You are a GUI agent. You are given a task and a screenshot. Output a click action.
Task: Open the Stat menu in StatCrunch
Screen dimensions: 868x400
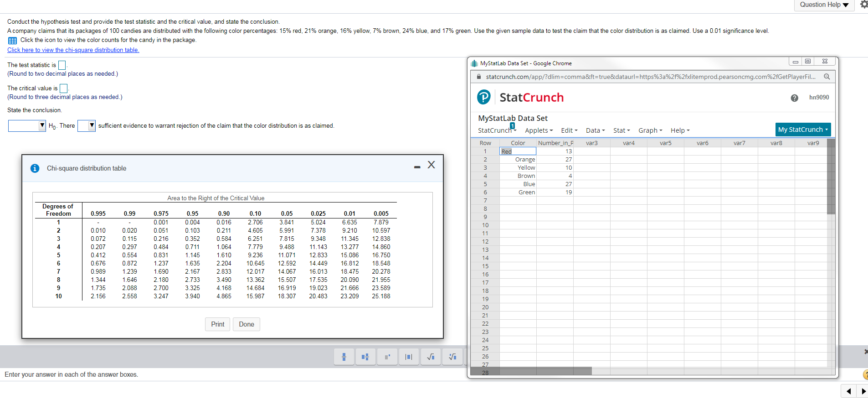click(621, 130)
